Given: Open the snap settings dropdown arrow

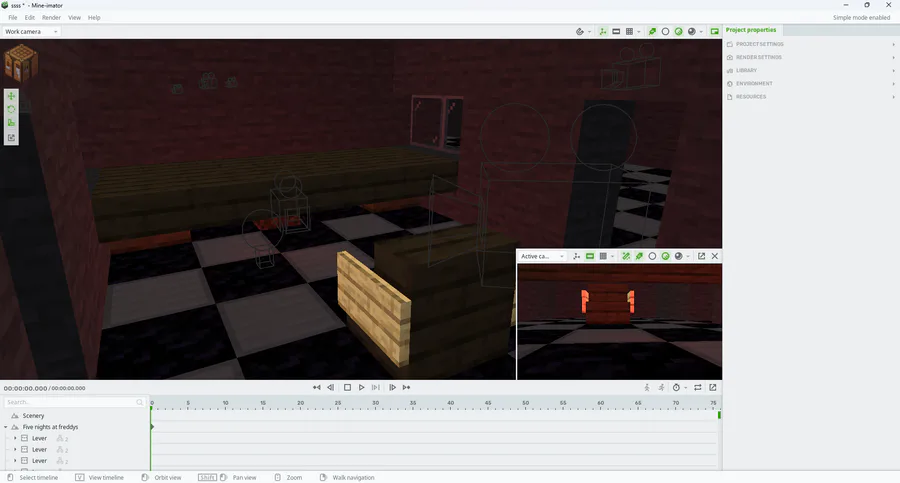Looking at the screenshot, I should coord(589,32).
